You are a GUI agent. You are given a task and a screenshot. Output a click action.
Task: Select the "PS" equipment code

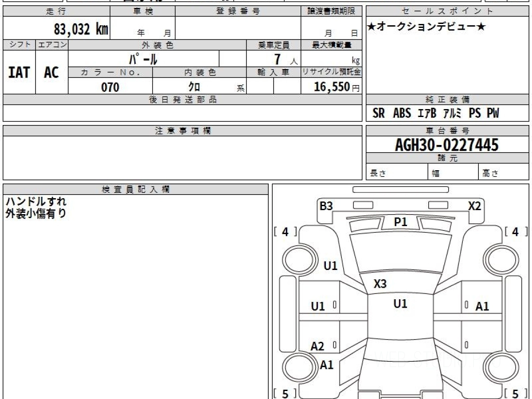[x=475, y=113]
